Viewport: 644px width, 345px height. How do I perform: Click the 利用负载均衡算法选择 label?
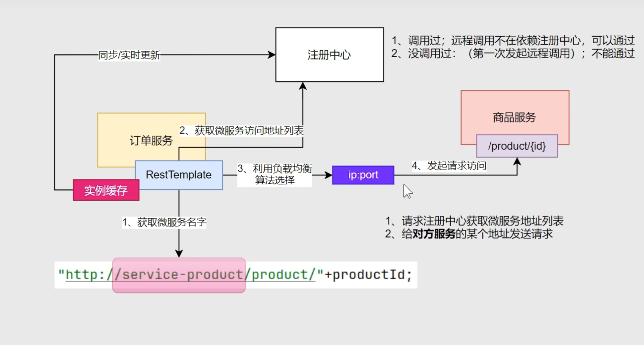(x=274, y=174)
